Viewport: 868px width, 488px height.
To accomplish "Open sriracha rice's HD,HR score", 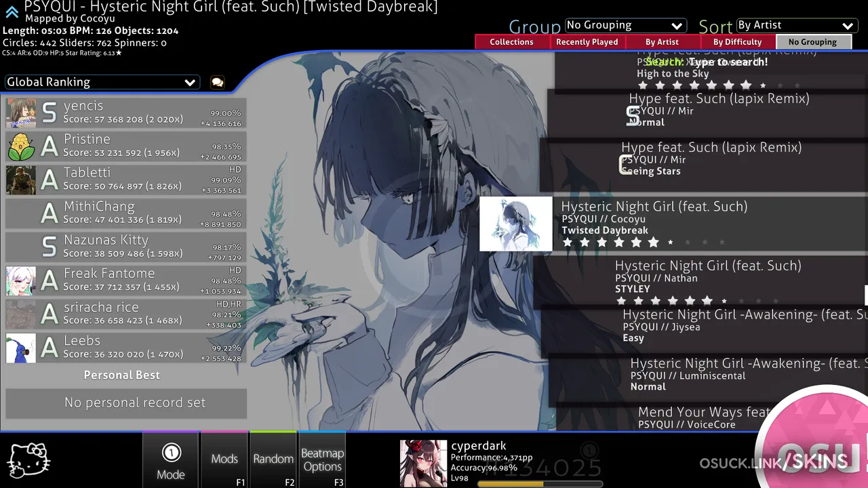I will 126,314.
